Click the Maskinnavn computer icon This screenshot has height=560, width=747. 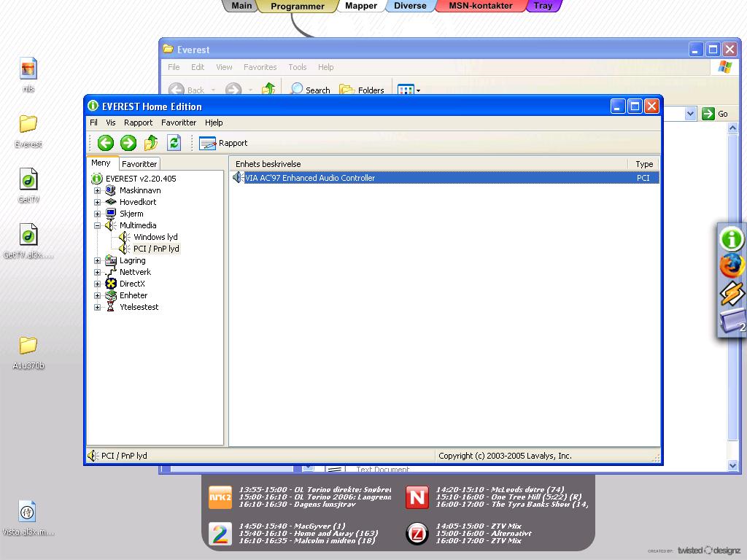point(111,190)
